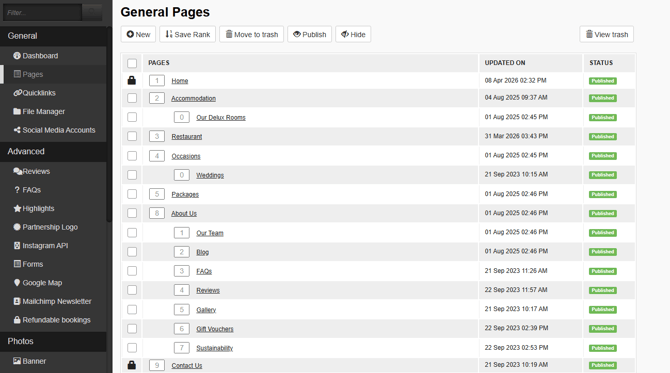Click the File Manager folder icon

[x=17, y=111]
